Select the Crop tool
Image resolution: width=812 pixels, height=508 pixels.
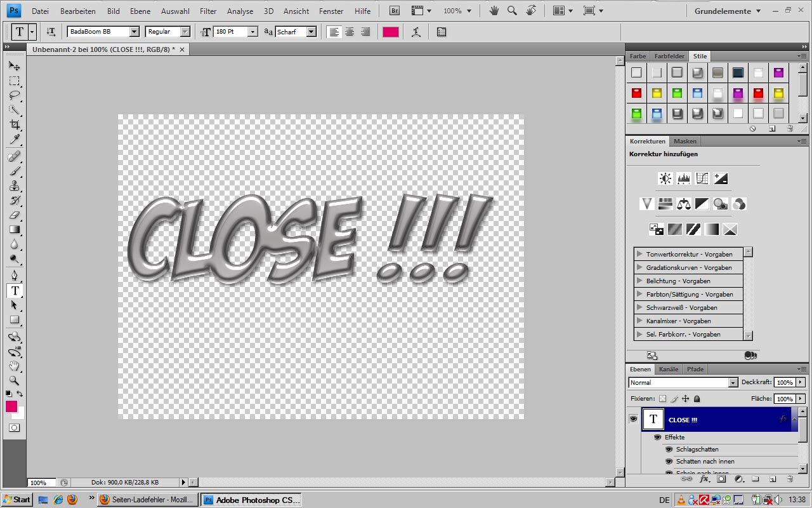(14, 125)
